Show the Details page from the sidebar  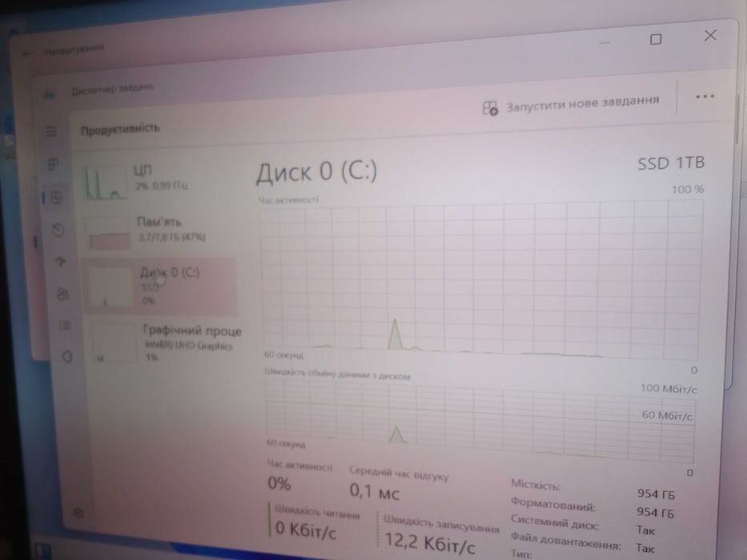click(65, 326)
